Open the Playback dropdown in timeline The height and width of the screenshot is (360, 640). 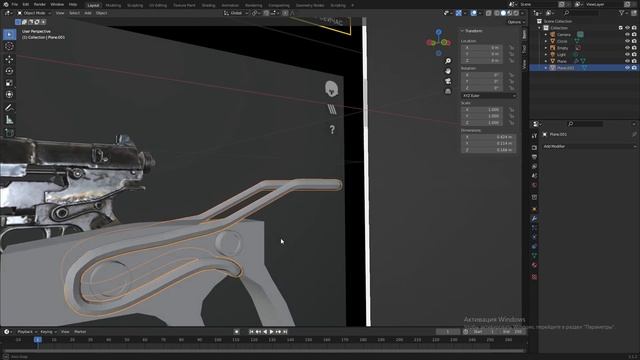[x=27, y=332]
